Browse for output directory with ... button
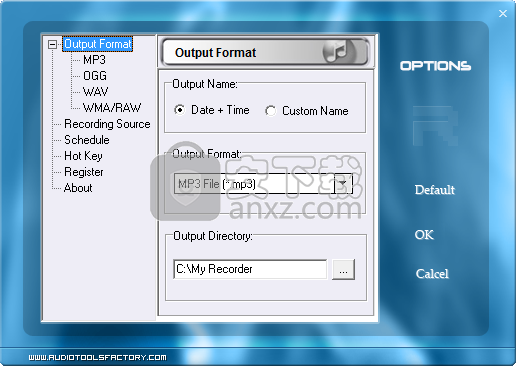Viewport: 516px width, 366px height. (343, 269)
